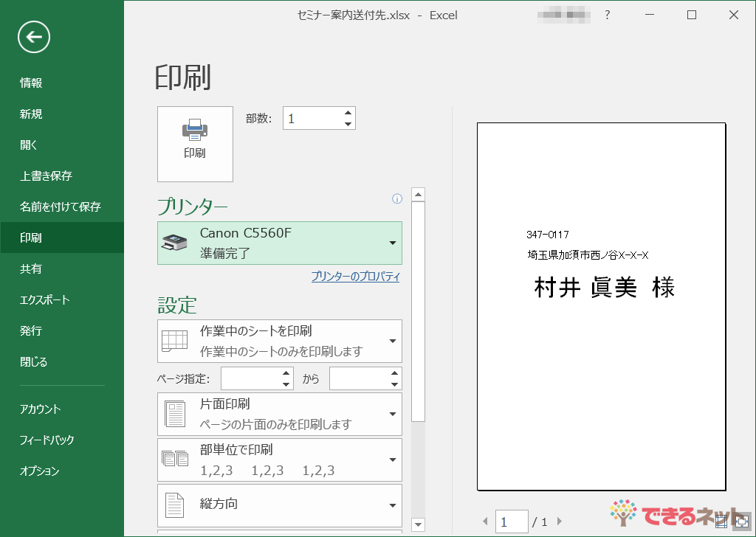Go to next preview page arrow
Viewport: 756px width, 537px height.
[x=560, y=521]
